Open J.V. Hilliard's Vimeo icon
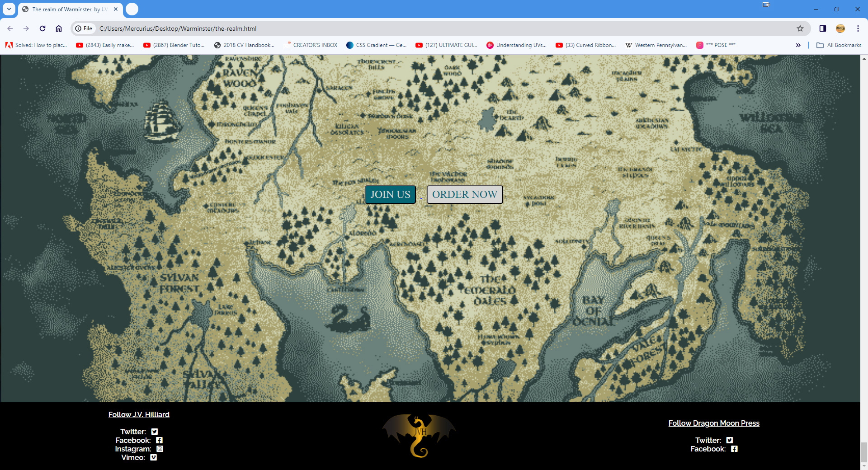Viewport: 868px width, 470px height. click(x=154, y=457)
